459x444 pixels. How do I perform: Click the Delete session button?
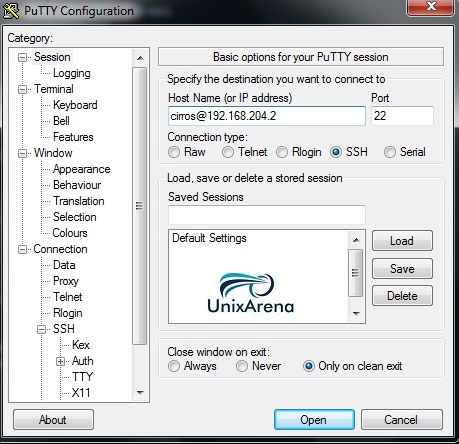(402, 296)
